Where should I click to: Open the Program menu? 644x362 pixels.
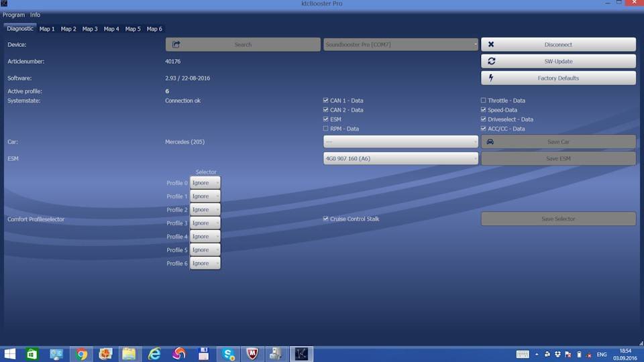tap(13, 15)
